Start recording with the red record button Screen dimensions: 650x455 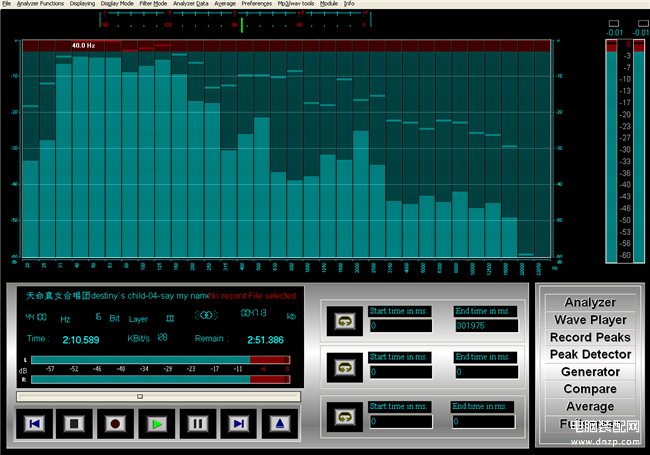[115, 424]
